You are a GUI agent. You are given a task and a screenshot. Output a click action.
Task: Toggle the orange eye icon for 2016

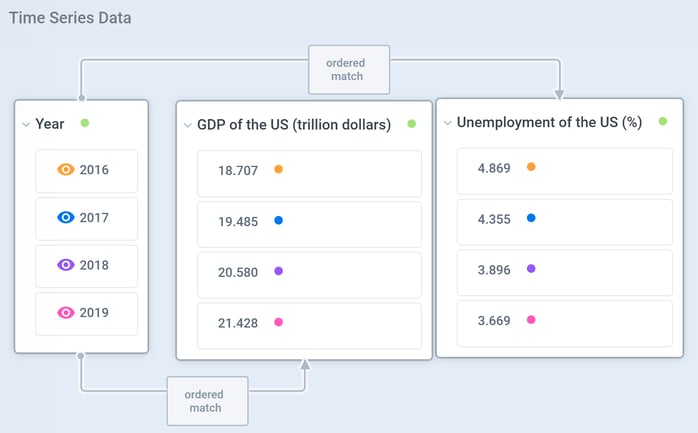tap(65, 170)
